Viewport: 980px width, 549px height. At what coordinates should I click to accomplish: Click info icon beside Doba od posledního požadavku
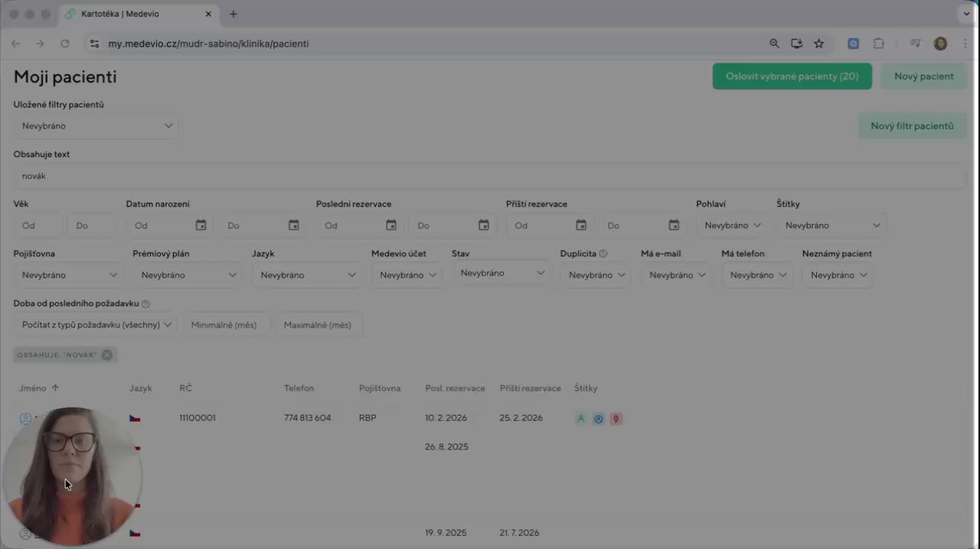pyautogui.click(x=145, y=304)
